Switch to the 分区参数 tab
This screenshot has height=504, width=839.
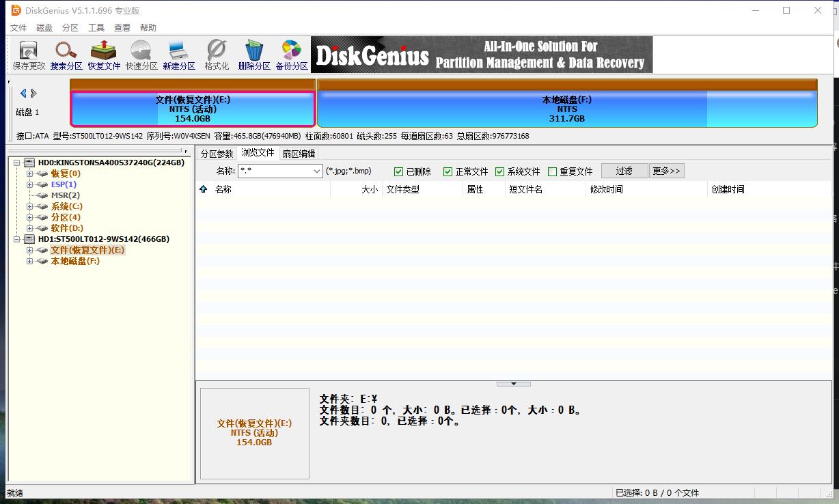tap(217, 154)
